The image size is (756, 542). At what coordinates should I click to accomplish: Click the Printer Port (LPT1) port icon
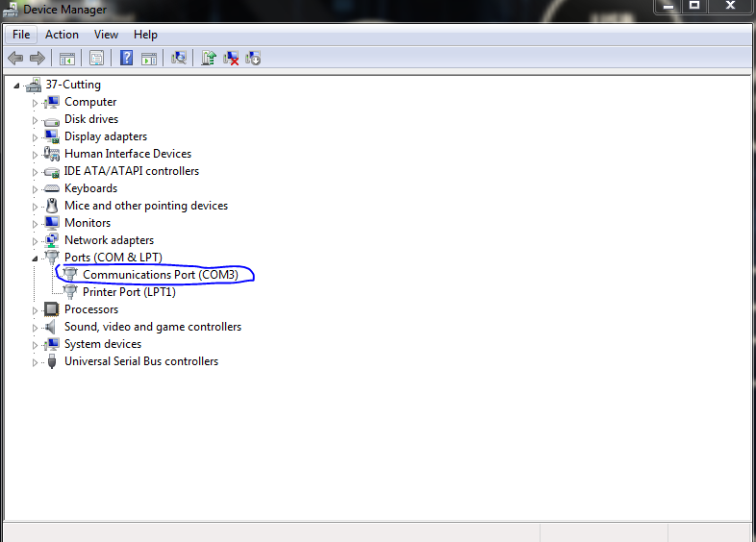(x=70, y=292)
